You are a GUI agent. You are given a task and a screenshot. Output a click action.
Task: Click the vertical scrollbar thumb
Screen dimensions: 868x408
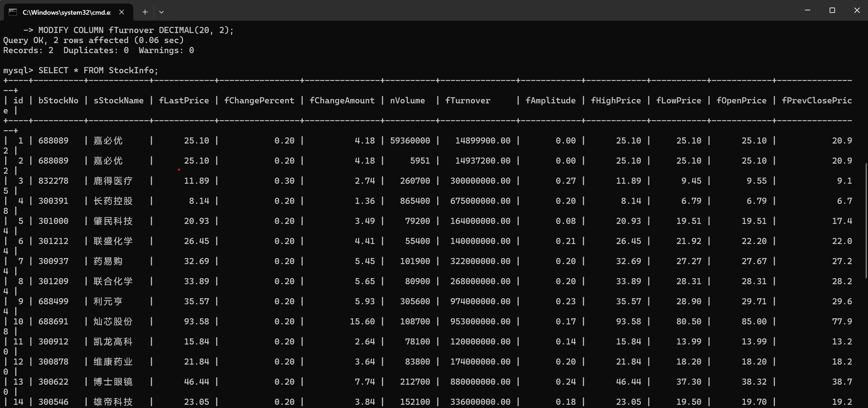coord(866,220)
